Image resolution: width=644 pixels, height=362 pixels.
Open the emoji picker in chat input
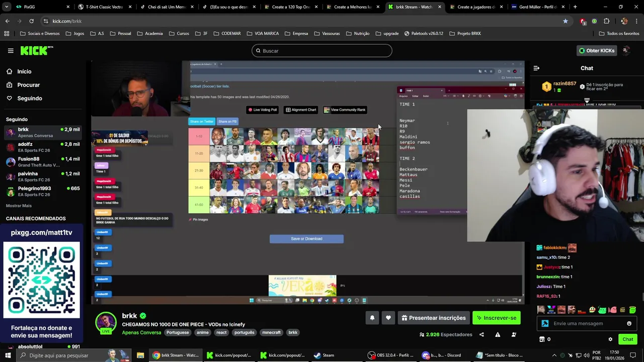click(629, 323)
